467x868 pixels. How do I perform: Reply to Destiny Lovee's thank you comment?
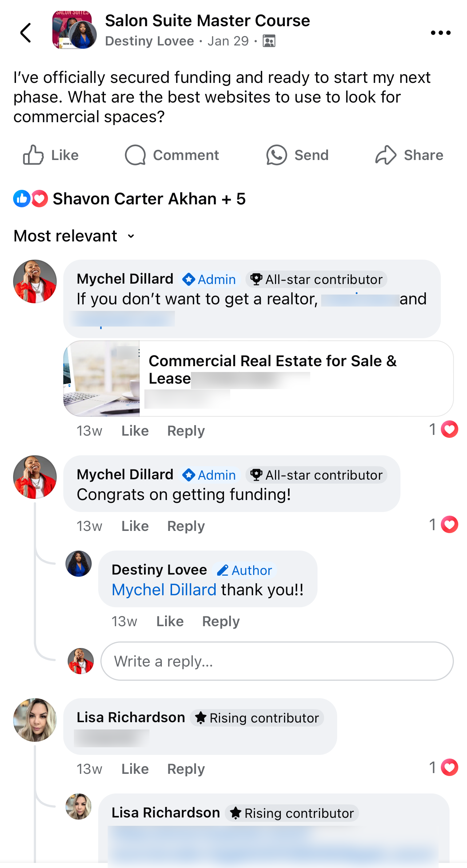[221, 621]
